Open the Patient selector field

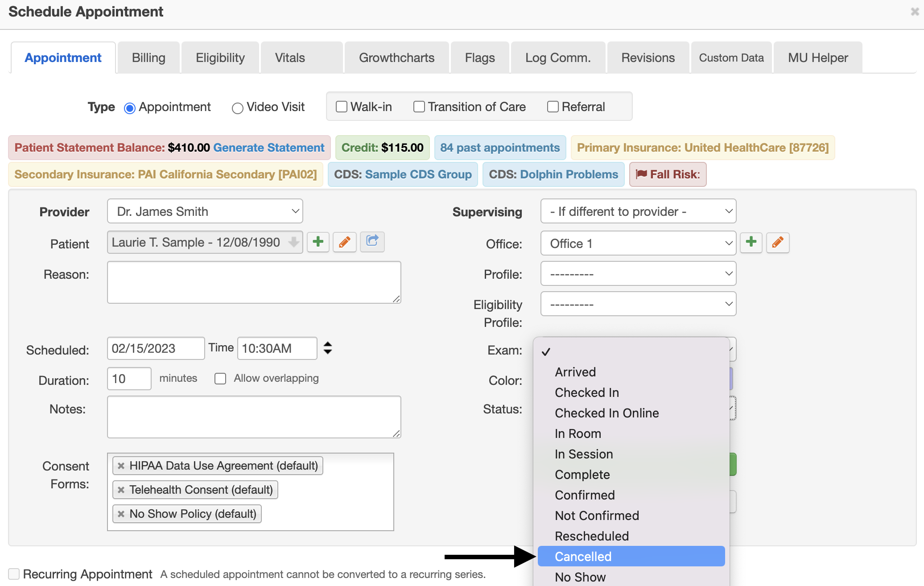205,242
